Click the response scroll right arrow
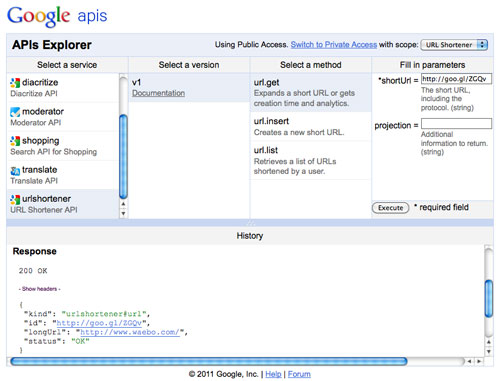The height and width of the screenshot is (381, 500). [x=479, y=361]
